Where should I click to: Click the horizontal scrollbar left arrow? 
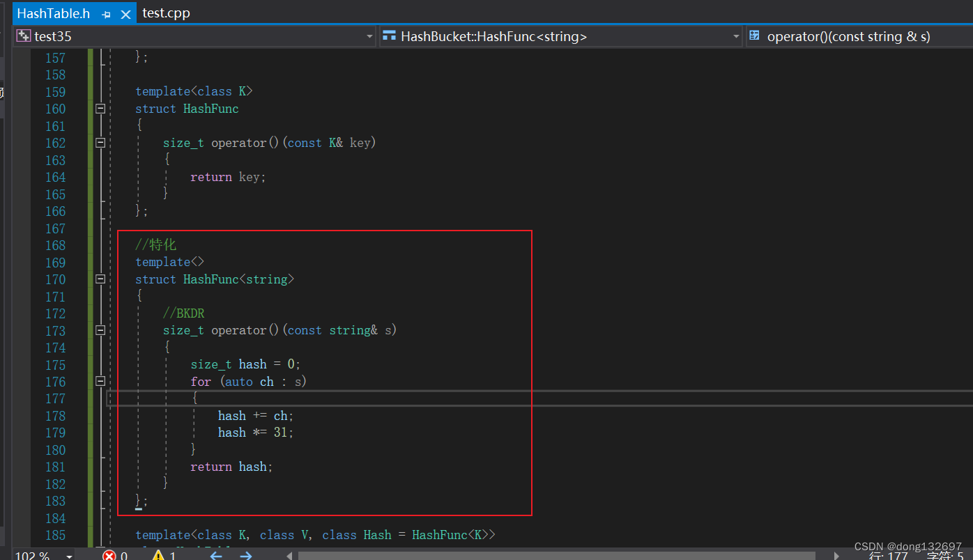pyautogui.click(x=289, y=555)
